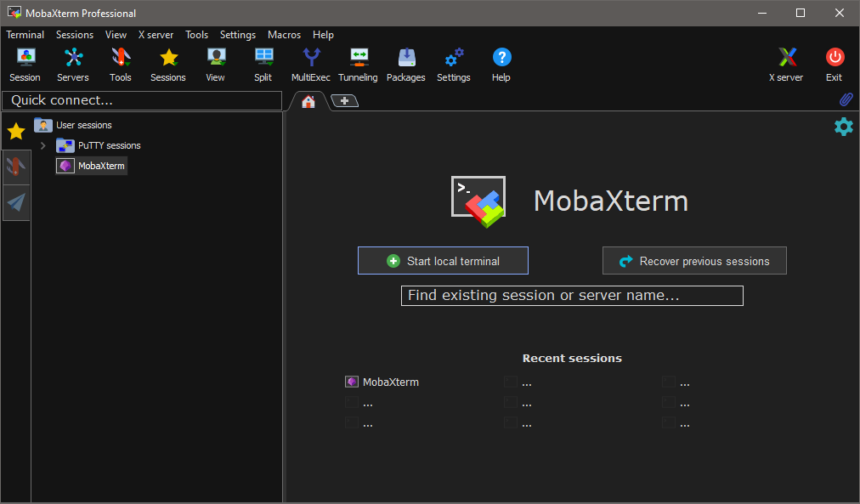Select the paper-plane Macros sidebar tab
The width and height of the screenshot is (860, 504).
tap(16, 202)
